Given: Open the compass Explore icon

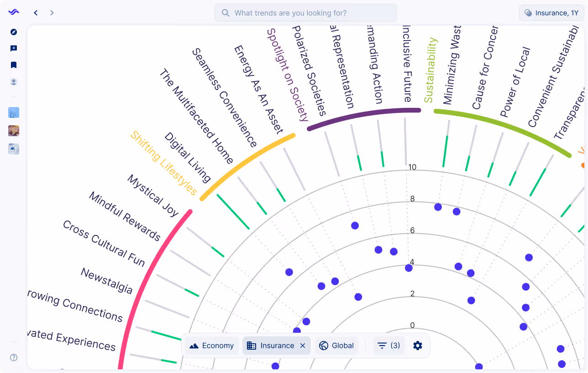Looking at the screenshot, I should click(x=14, y=32).
